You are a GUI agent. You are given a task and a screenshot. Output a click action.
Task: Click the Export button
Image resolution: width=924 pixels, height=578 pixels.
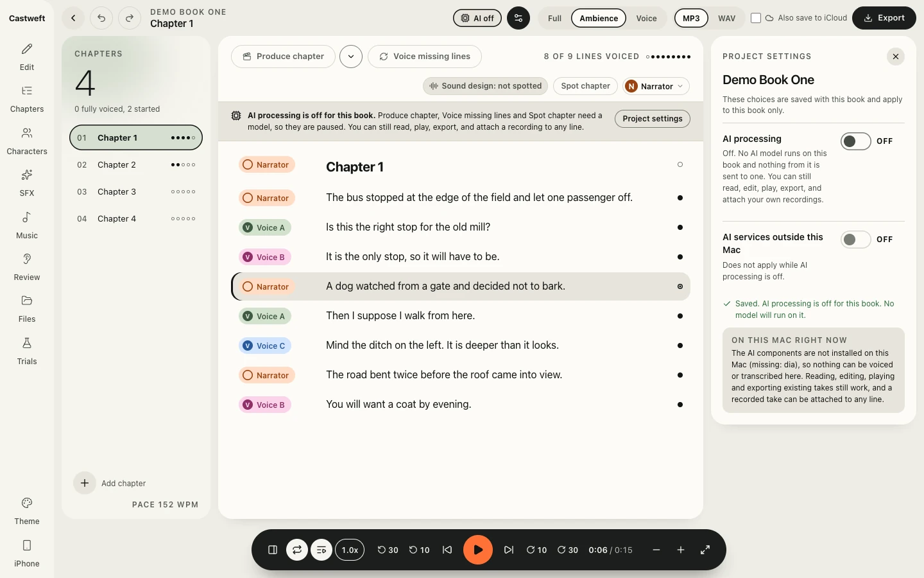pyautogui.click(x=884, y=18)
